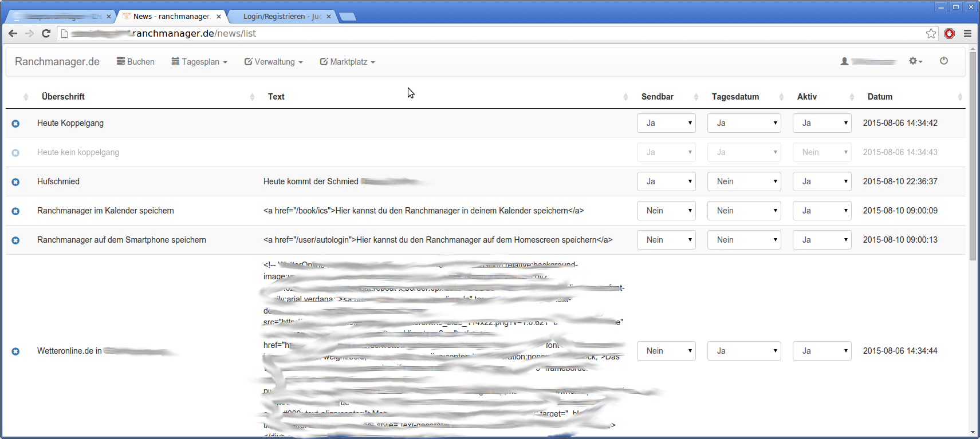Viewport: 980px width, 439px height.
Task: Sort the table by Tagesdatum column
Action: 735,97
